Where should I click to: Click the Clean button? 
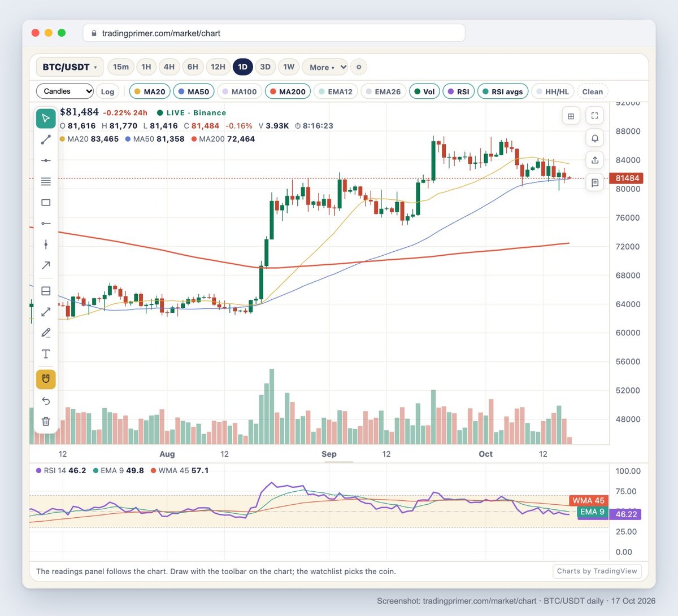coord(593,91)
